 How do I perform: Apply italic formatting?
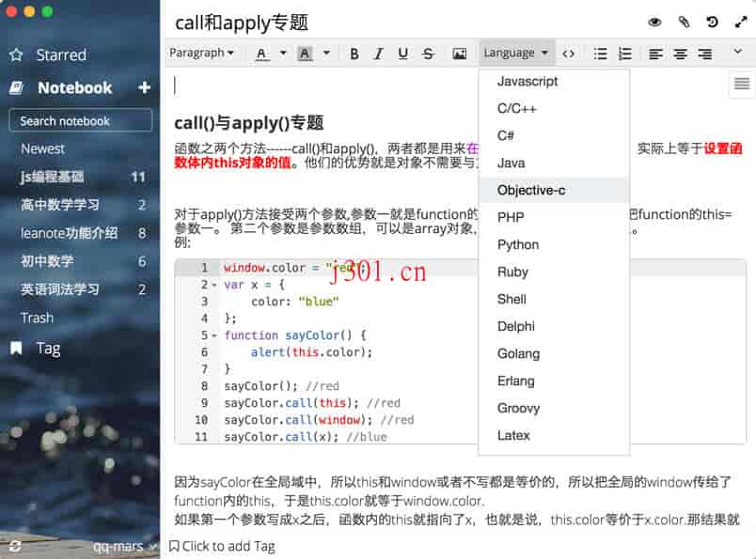[378, 54]
